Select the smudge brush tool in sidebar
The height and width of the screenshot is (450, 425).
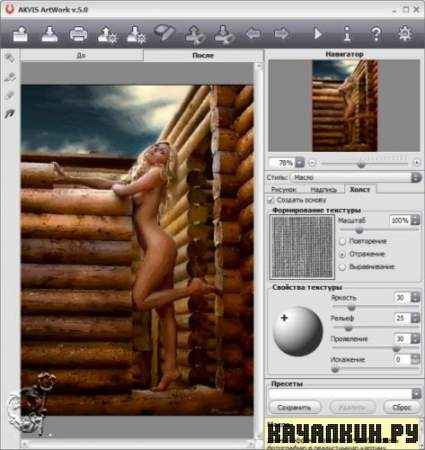pos(10,114)
